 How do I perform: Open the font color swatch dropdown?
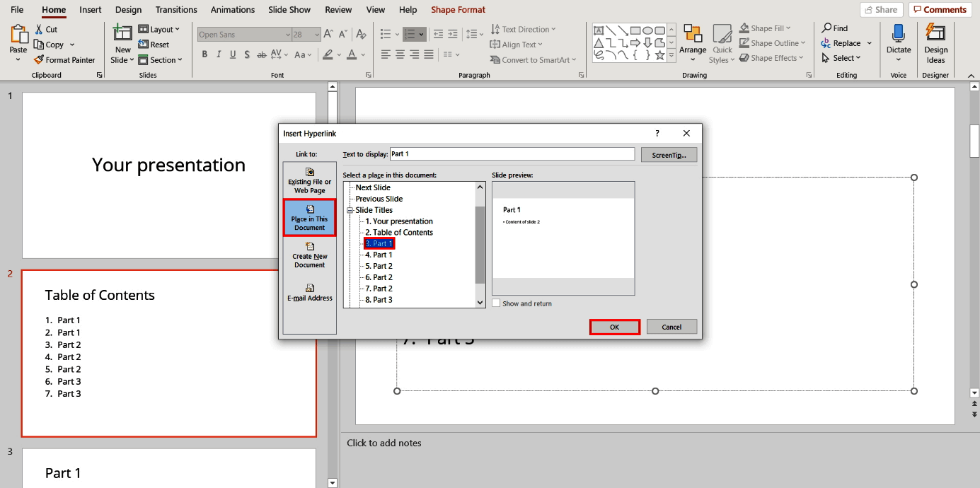tap(362, 54)
